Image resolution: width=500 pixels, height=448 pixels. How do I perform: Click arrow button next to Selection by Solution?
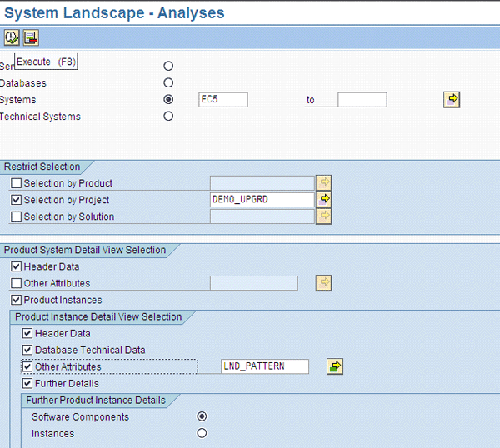coord(324,217)
